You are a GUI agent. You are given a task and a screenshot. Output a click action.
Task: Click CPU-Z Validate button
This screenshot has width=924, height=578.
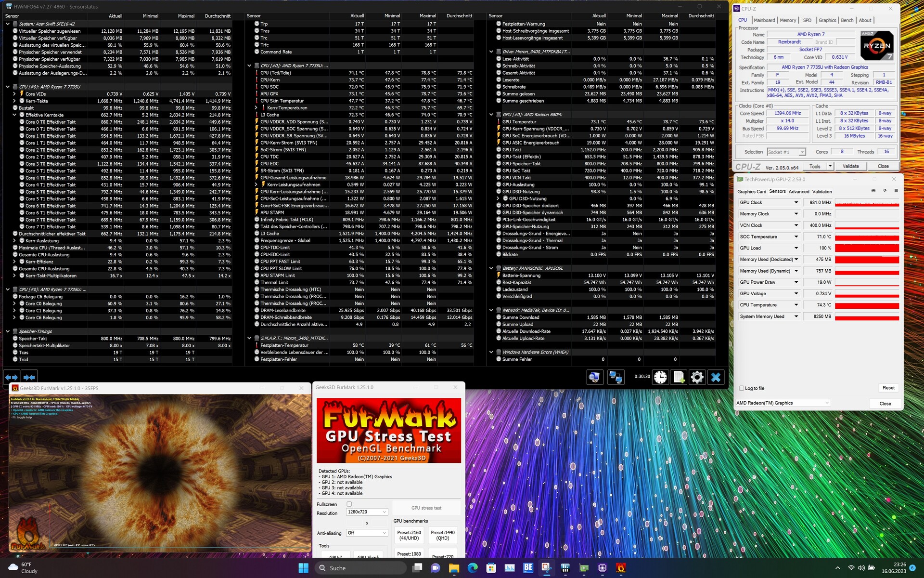point(850,166)
